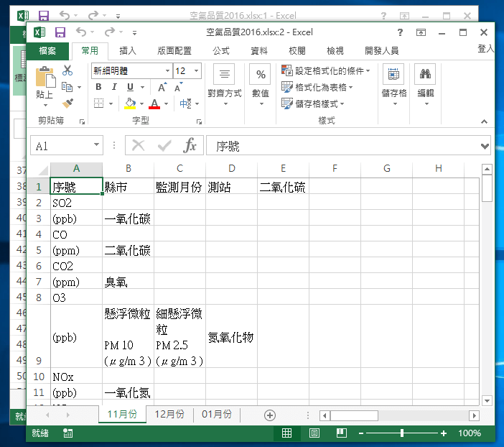Click the formula bar cancel X icon

pos(139,145)
